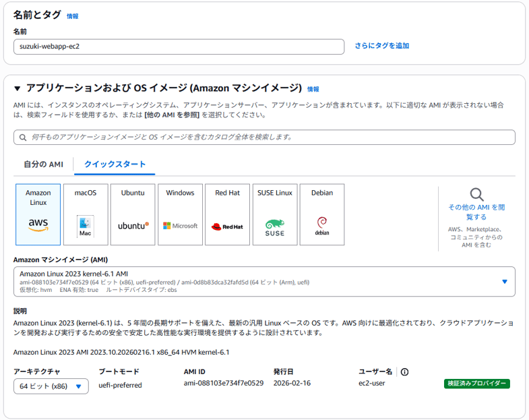Switch to the 自分の AMI tab
The width and height of the screenshot is (529, 420).
point(43,164)
